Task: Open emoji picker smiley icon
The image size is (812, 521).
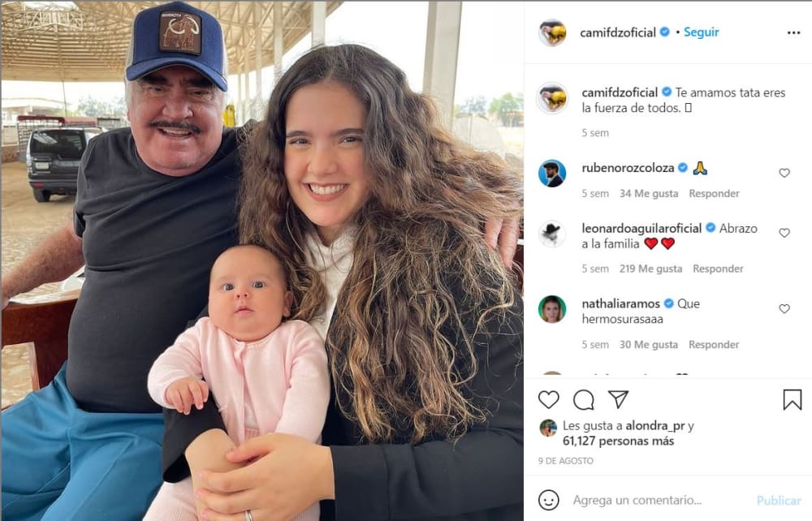Action: (548, 500)
